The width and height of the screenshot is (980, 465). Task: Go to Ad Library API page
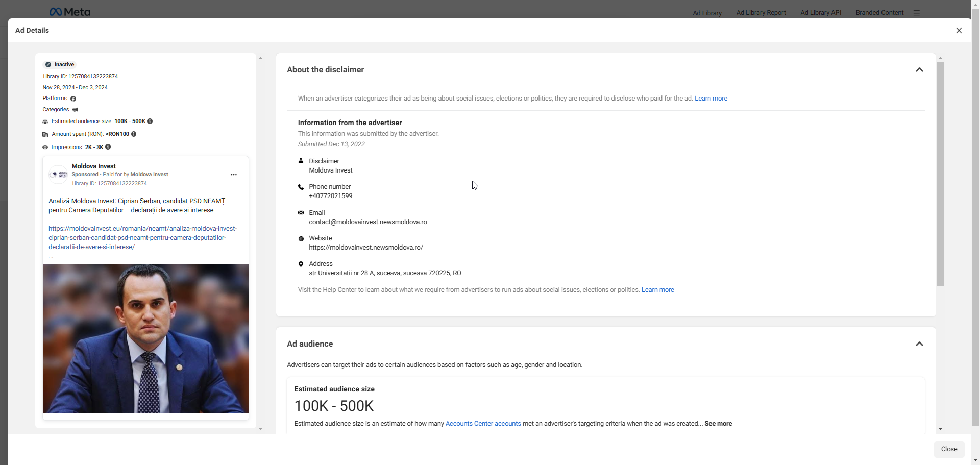coord(820,13)
